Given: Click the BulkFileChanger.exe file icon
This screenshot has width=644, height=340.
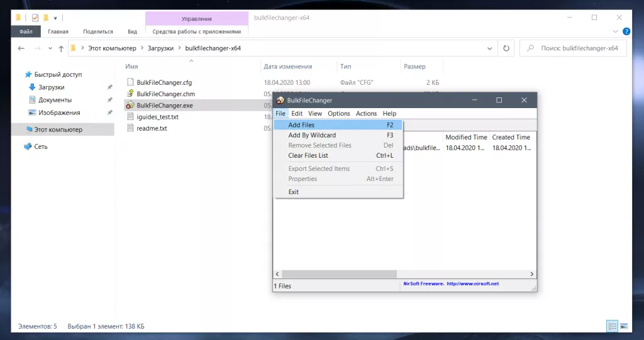Looking at the screenshot, I should click(130, 106).
